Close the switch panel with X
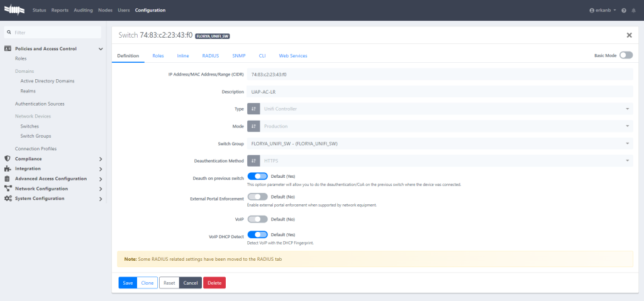Image resolution: width=644 pixels, height=301 pixels. tap(629, 36)
